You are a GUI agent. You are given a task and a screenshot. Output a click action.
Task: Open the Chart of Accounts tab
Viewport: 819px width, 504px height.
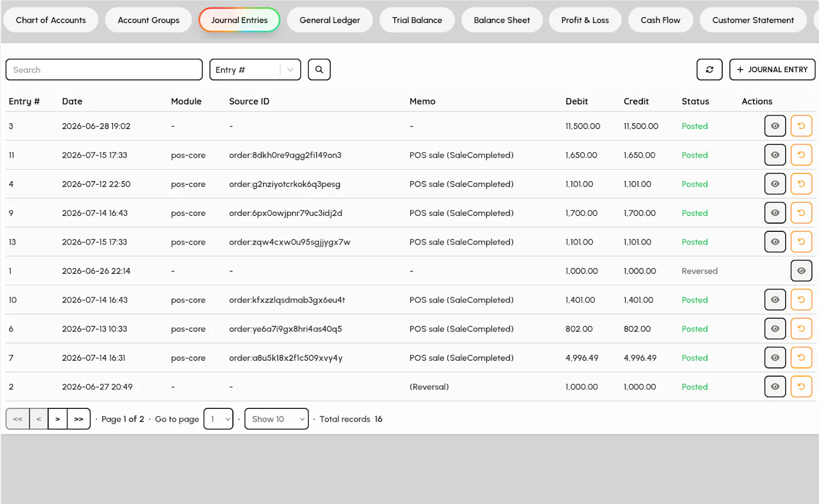51,20
